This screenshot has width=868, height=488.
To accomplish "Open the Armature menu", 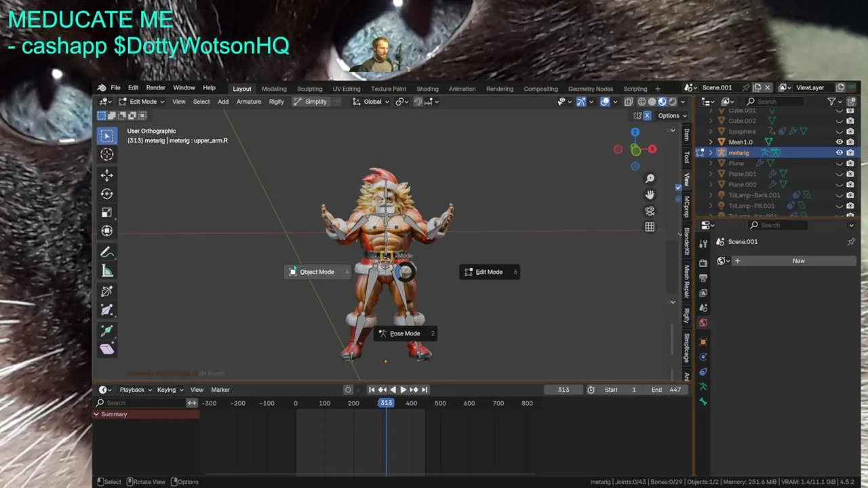I will (248, 102).
